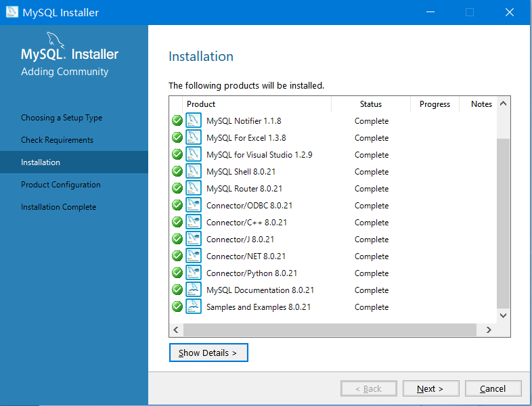532x406 pixels.
Task: Click the Connector/Python 8.0.21 product icon
Action: (194, 273)
